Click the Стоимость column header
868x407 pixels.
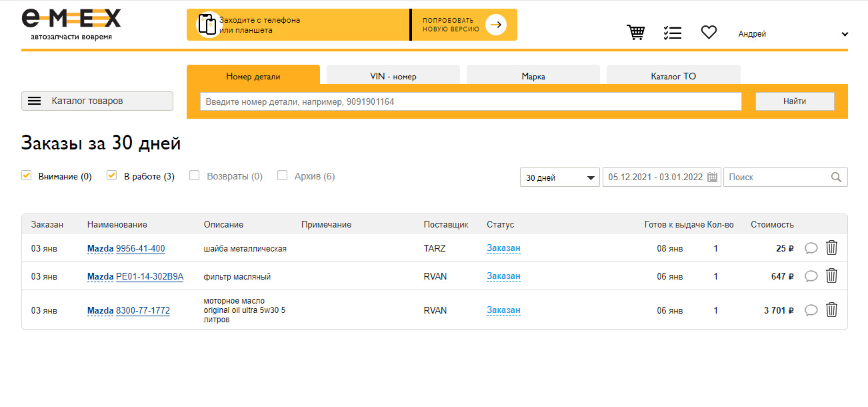point(772,225)
